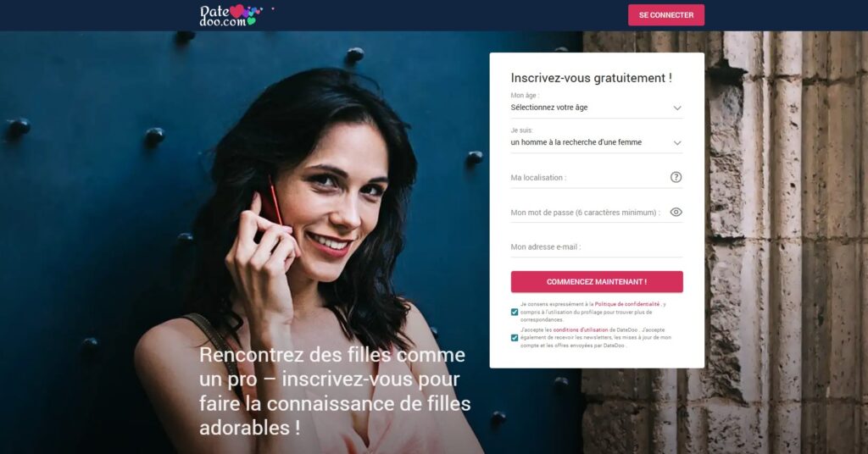Click the SE CONNECTER button
This screenshot has width=868, height=454.
(x=666, y=15)
